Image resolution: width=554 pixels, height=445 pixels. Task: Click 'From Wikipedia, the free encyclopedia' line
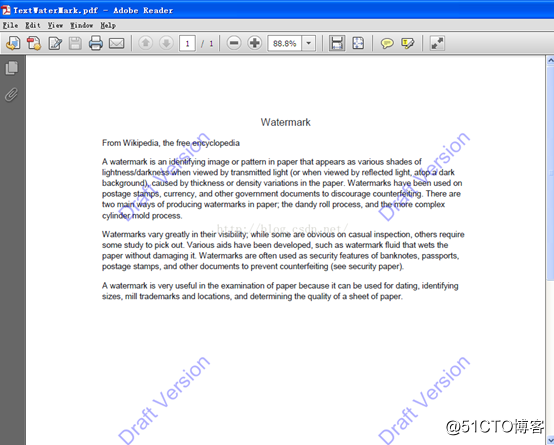click(171, 143)
